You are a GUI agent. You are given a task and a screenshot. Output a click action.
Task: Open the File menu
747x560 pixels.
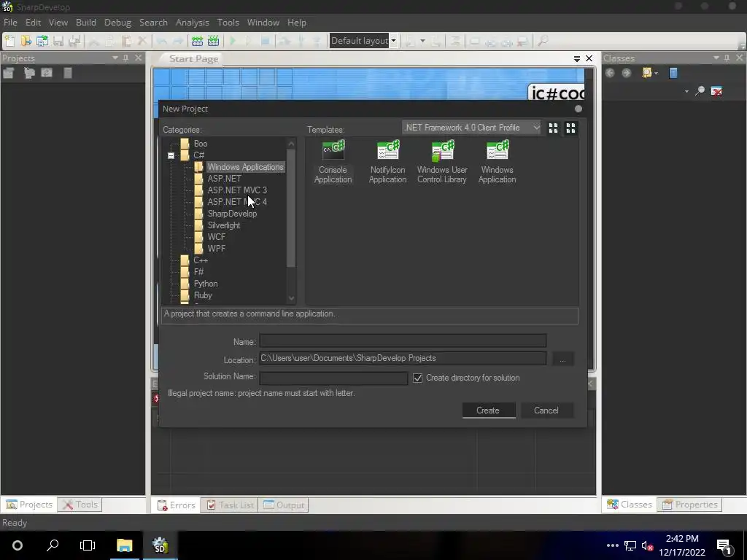pyautogui.click(x=10, y=23)
